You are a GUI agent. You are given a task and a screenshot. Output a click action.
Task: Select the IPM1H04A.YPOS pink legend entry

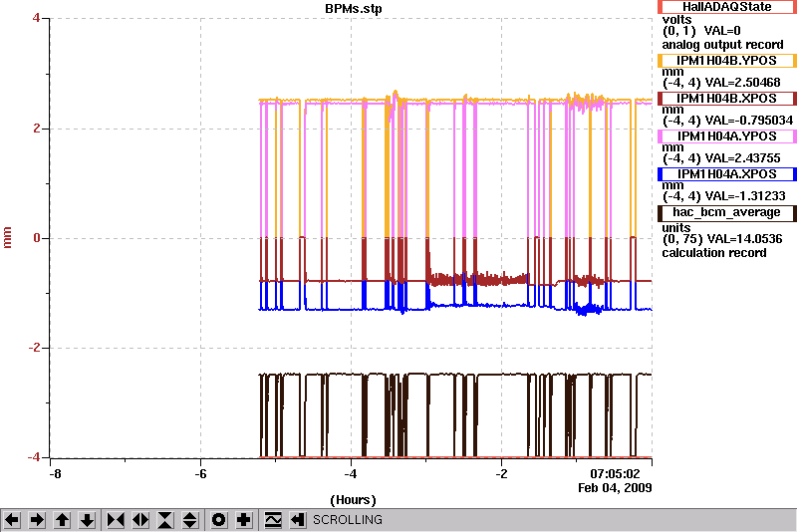point(727,136)
